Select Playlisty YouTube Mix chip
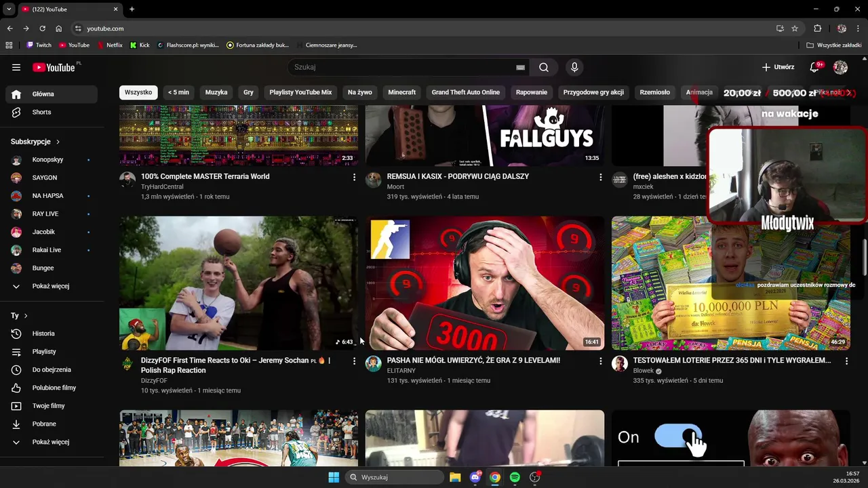This screenshot has height=488, width=868. [x=300, y=92]
